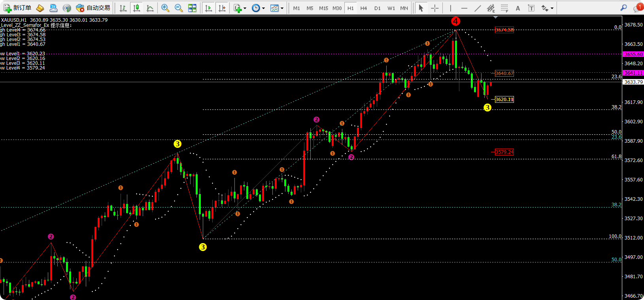Click the signals radar icon
The height and width of the screenshot is (300, 644).
click(67, 8)
